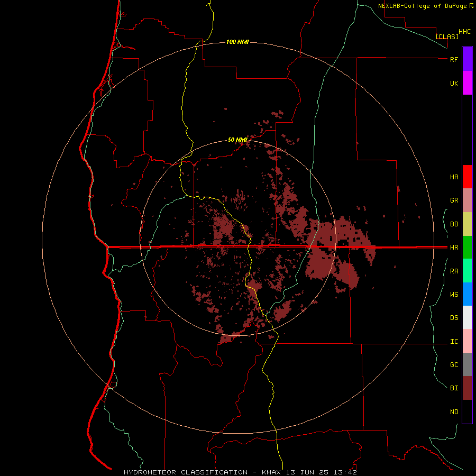
Task: Pick the WS blue color swatch
Action: (467, 294)
